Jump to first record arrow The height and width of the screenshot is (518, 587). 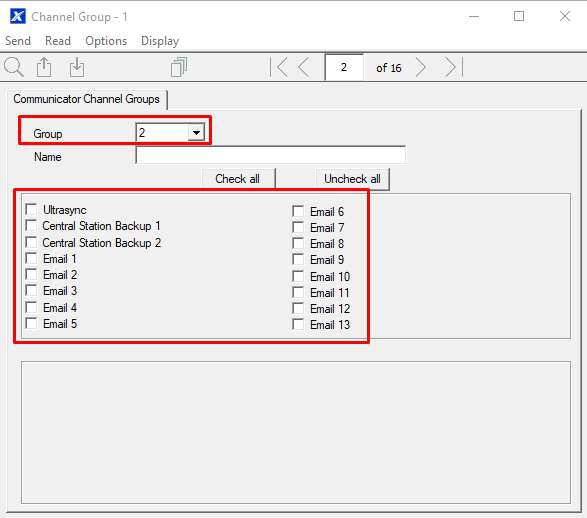(x=279, y=67)
